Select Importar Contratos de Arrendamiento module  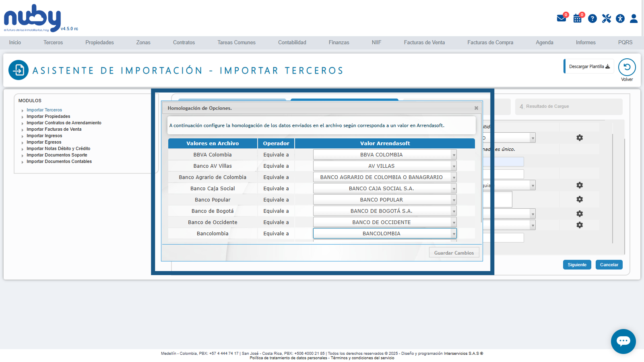64,123
